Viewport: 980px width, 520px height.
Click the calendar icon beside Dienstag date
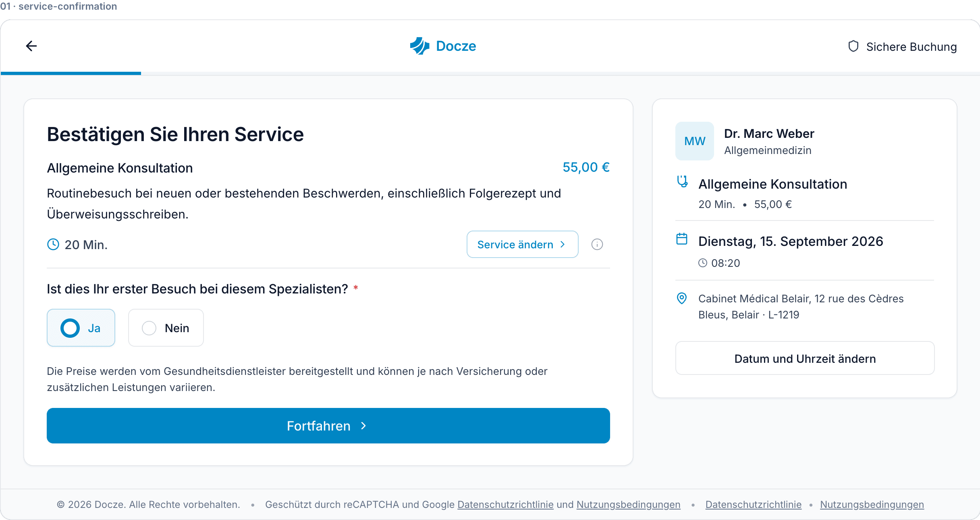point(682,239)
